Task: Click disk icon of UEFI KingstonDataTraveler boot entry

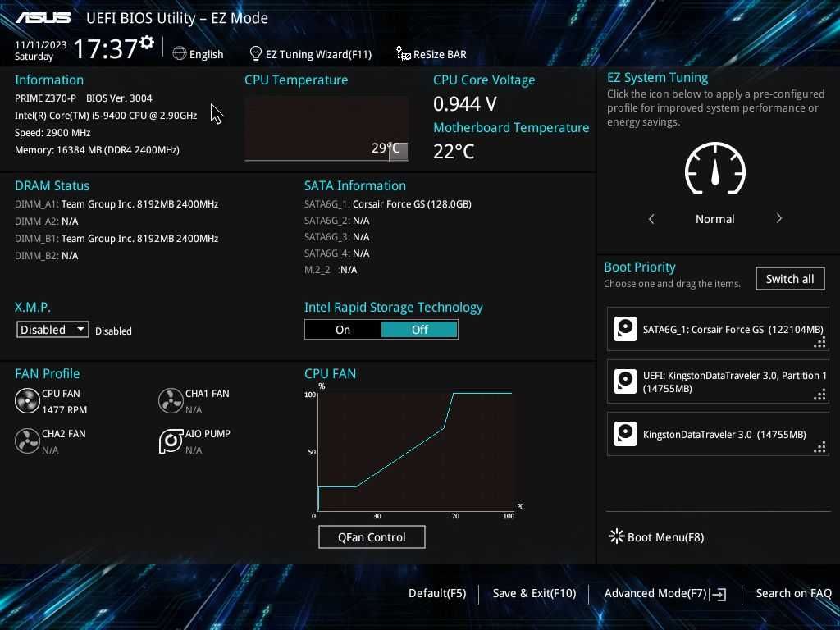Action: pos(625,381)
